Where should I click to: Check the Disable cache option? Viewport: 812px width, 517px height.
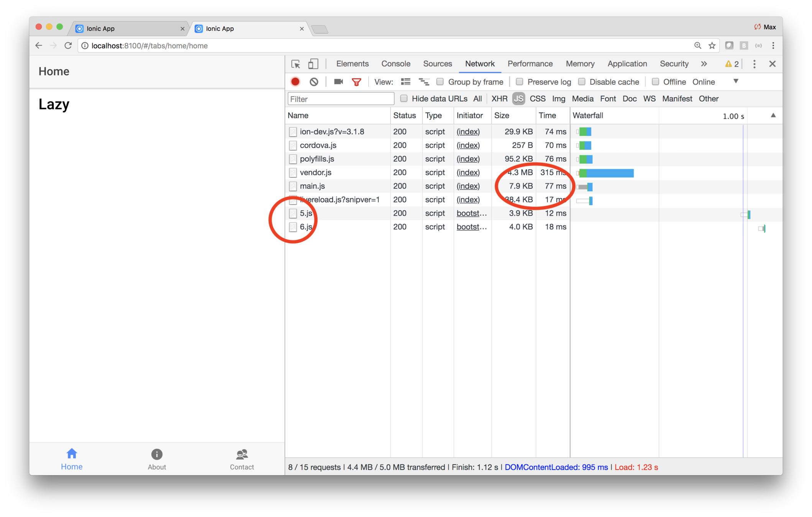tap(582, 82)
